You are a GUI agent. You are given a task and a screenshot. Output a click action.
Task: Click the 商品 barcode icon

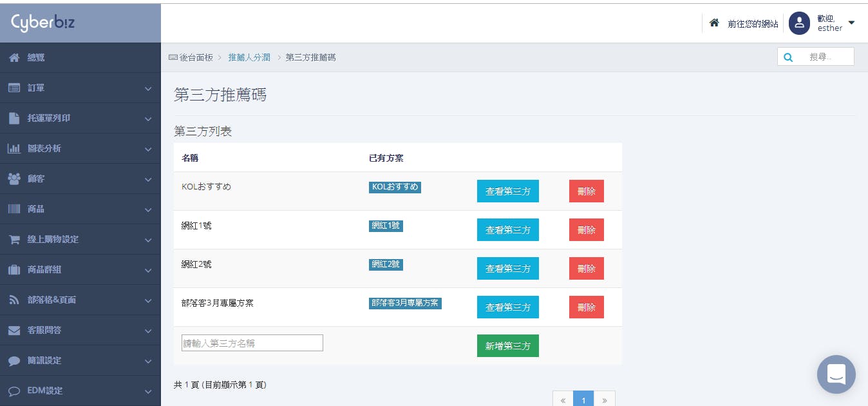[14, 209]
